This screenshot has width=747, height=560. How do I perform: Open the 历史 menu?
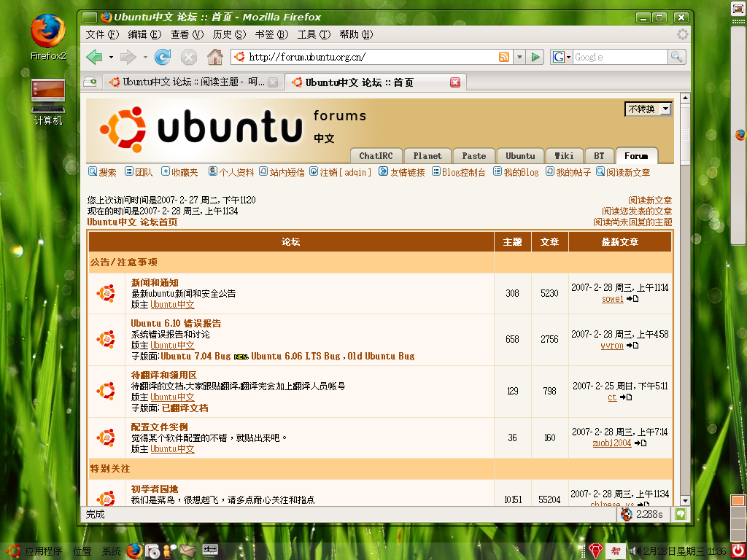coord(228,34)
